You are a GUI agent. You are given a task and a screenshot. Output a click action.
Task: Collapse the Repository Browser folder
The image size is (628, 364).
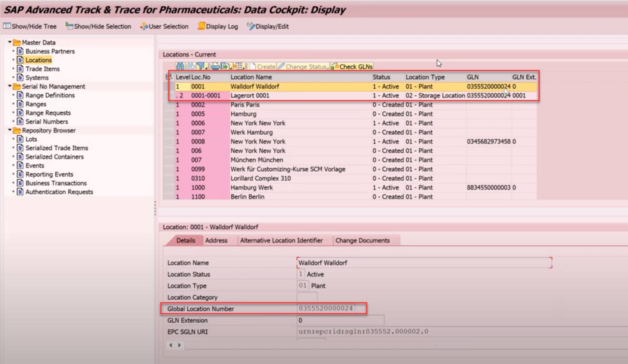(10, 130)
